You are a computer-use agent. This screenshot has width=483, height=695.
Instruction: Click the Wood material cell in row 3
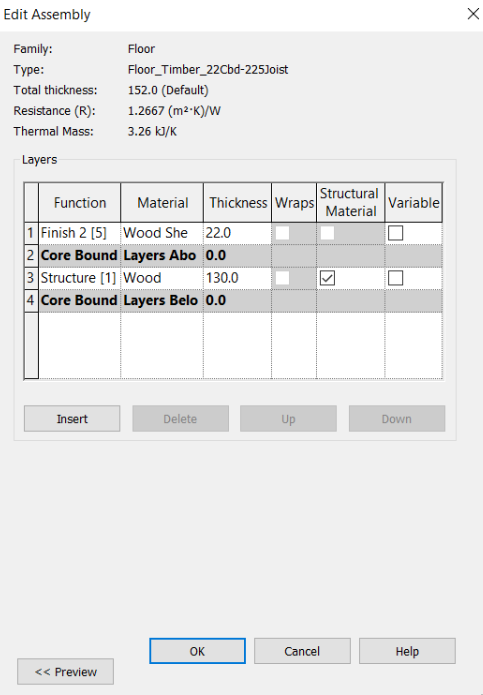(162, 278)
